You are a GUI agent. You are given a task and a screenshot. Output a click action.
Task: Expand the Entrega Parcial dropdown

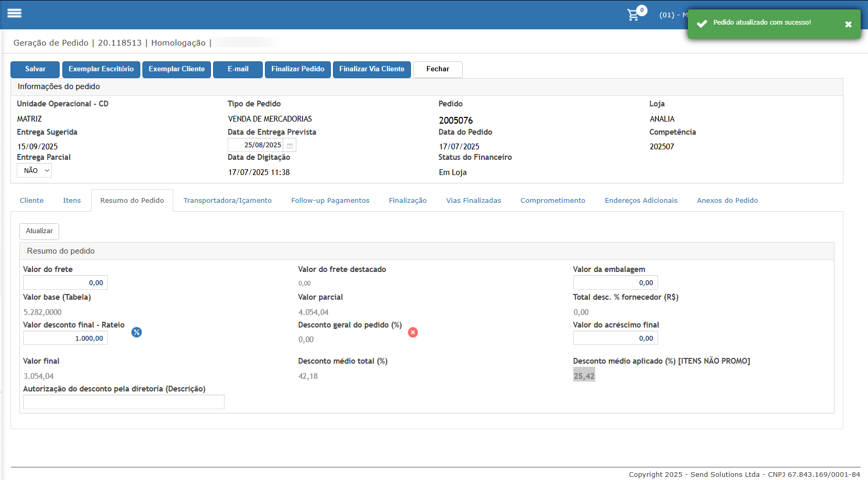pos(35,170)
